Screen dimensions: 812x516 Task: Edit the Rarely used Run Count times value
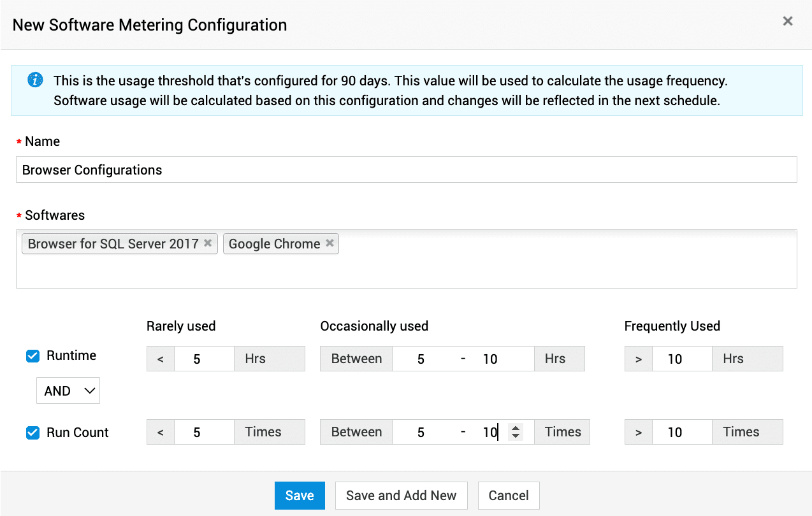(203, 433)
